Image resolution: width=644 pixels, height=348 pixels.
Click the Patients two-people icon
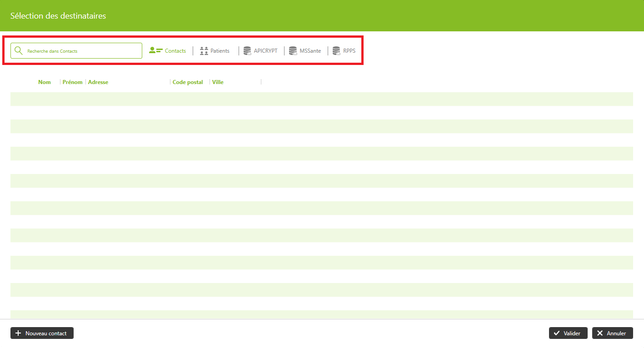click(x=204, y=51)
